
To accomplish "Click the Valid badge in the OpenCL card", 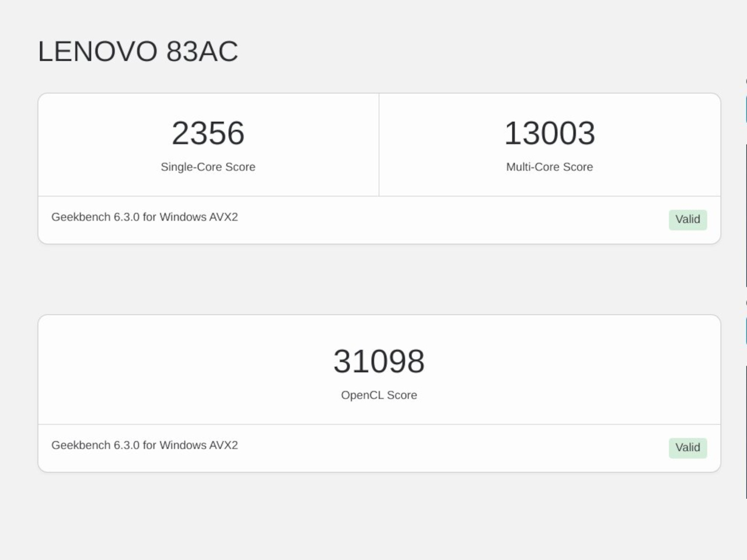I will (x=687, y=447).
